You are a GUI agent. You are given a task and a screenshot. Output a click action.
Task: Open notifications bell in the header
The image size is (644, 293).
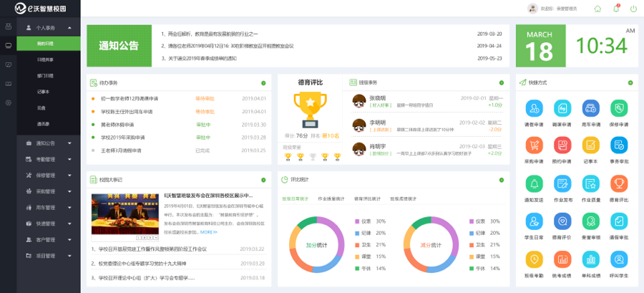click(615, 9)
